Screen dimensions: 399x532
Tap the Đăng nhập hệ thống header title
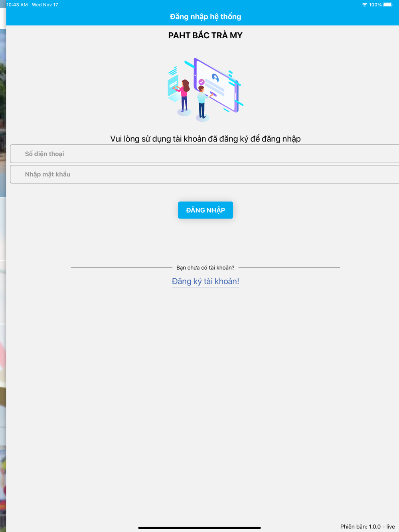[205, 17]
